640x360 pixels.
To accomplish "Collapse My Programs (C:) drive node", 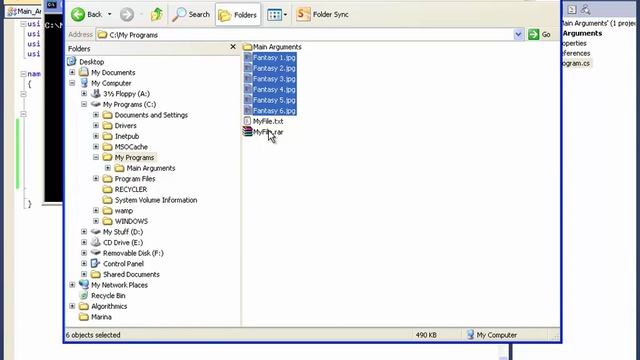I will [84, 104].
